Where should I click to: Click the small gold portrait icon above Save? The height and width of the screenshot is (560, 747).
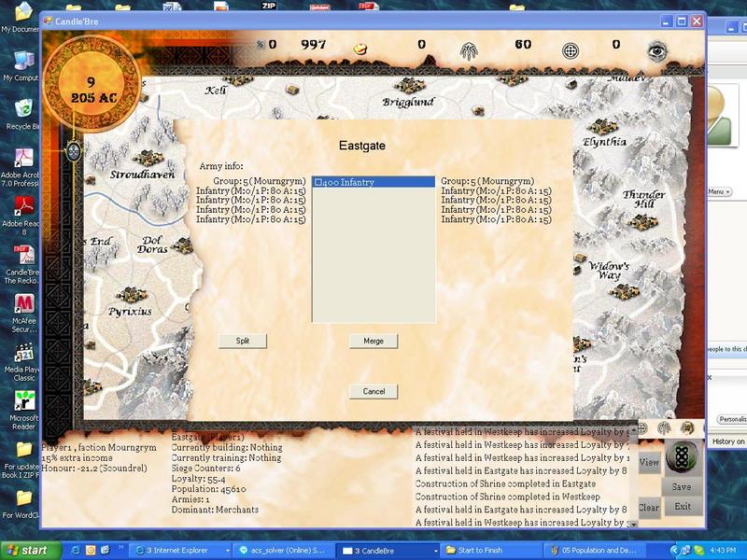687,427
